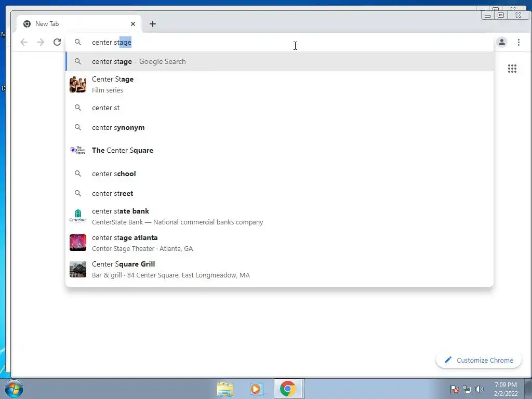This screenshot has width=532, height=399.
Task: Select Center Stage Film series suggestion
Action: point(280,85)
